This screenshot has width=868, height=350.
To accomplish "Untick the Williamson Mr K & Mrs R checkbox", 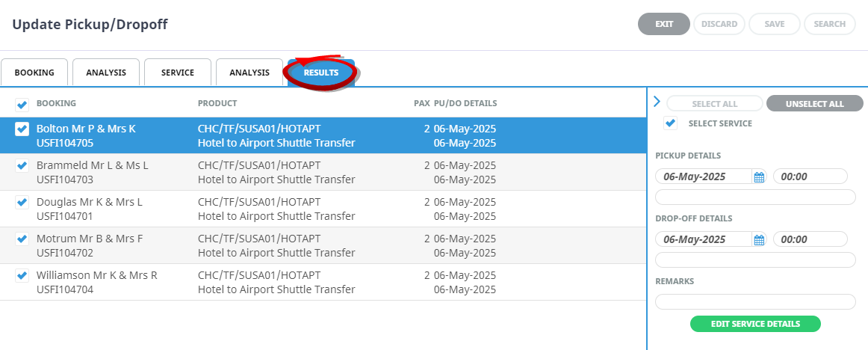I will point(22,276).
